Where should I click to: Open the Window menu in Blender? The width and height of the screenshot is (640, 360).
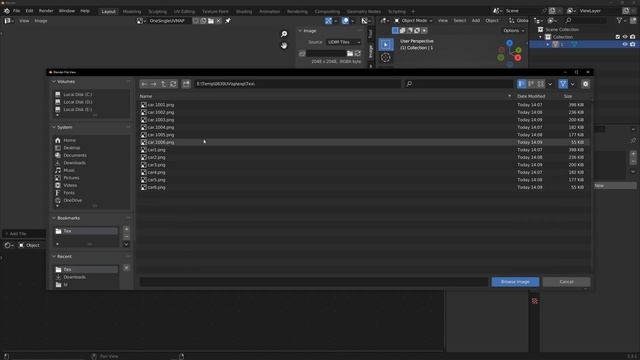click(x=67, y=11)
